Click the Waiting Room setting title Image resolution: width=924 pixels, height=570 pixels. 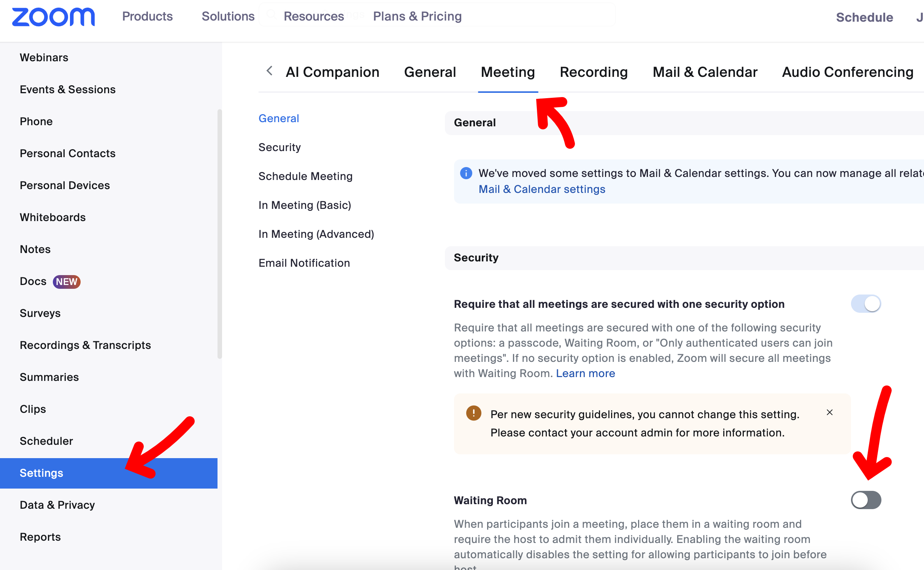point(490,500)
